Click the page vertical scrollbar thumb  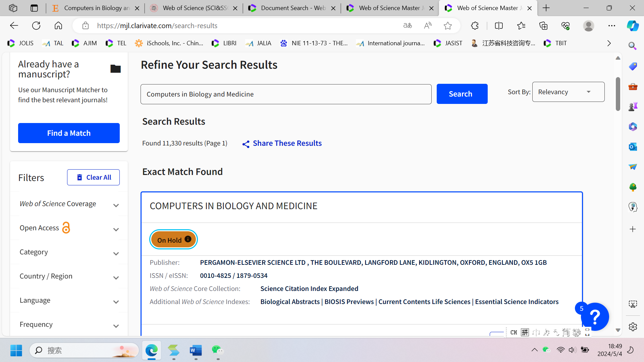click(618, 94)
